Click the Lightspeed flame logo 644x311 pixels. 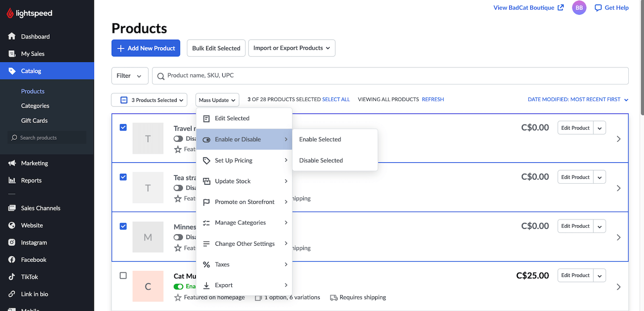coord(10,13)
